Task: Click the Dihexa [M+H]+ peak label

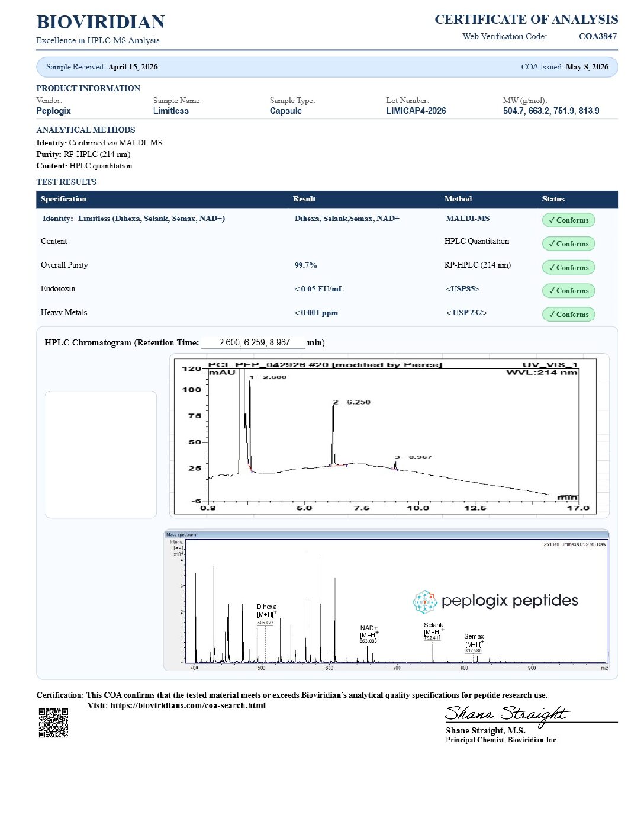Action: pos(266,614)
